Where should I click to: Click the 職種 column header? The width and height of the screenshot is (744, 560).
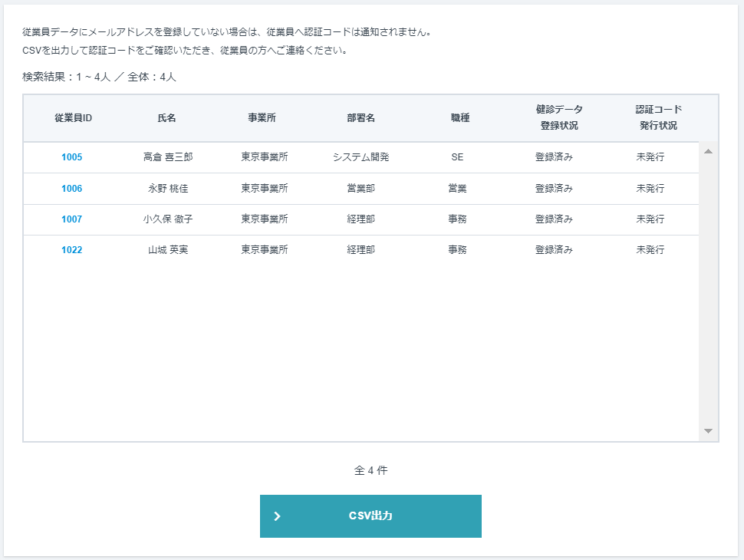[459, 117]
